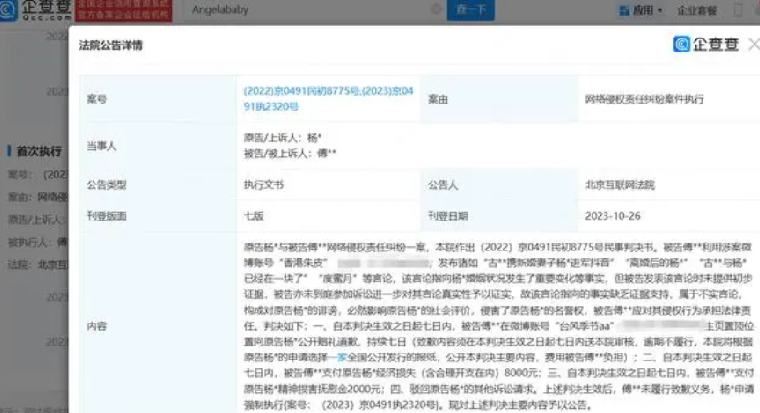Clear the search field with the circle icon
This screenshot has height=413, width=760.
pyautogui.click(x=436, y=9)
